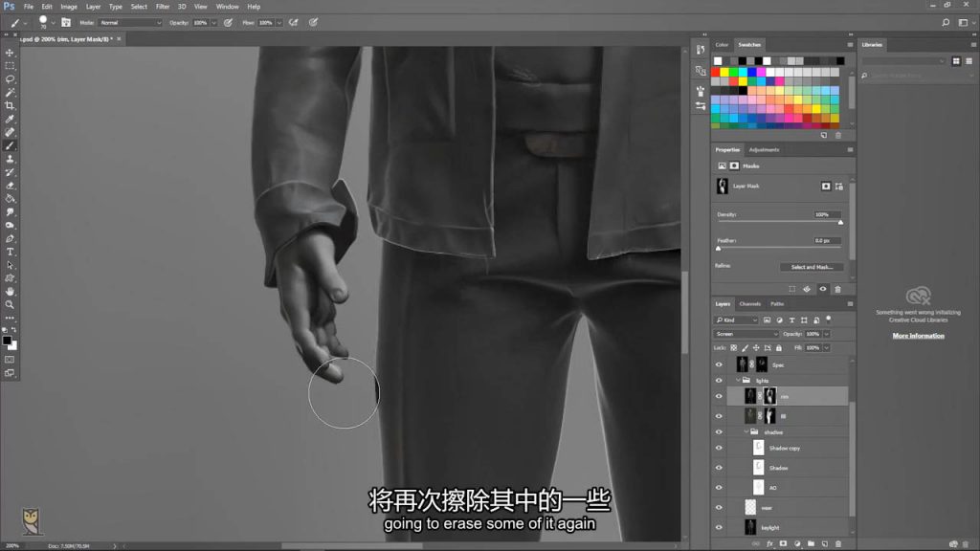Select the Magic Wand tool

(10, 93)
